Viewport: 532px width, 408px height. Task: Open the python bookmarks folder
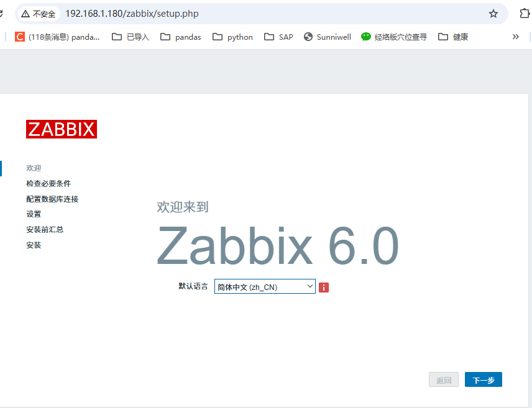(x=232, y=37)
